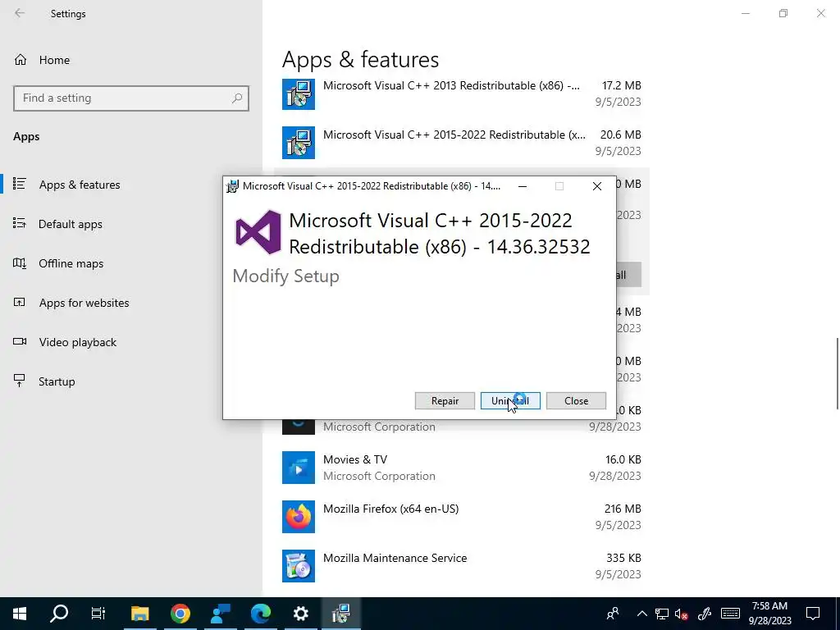Click the Visual C++ 2013 installer icon
The height and width of the screenshot is (630, 840).
299,94
